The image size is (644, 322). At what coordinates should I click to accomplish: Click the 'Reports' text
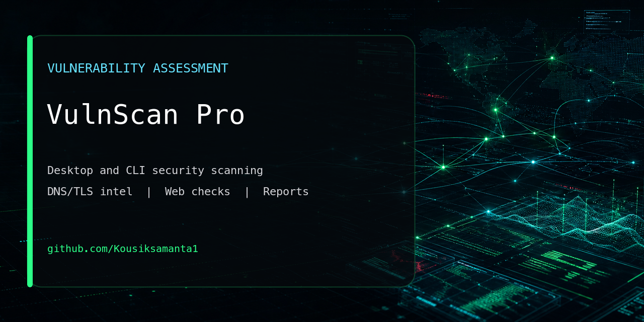click(286, 192)
